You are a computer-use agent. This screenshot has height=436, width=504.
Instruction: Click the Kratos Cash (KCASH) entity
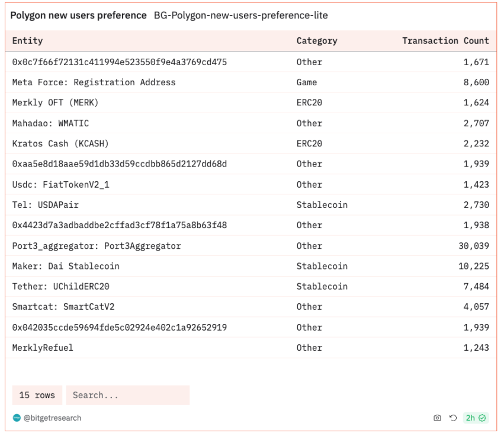click(60, 143)
